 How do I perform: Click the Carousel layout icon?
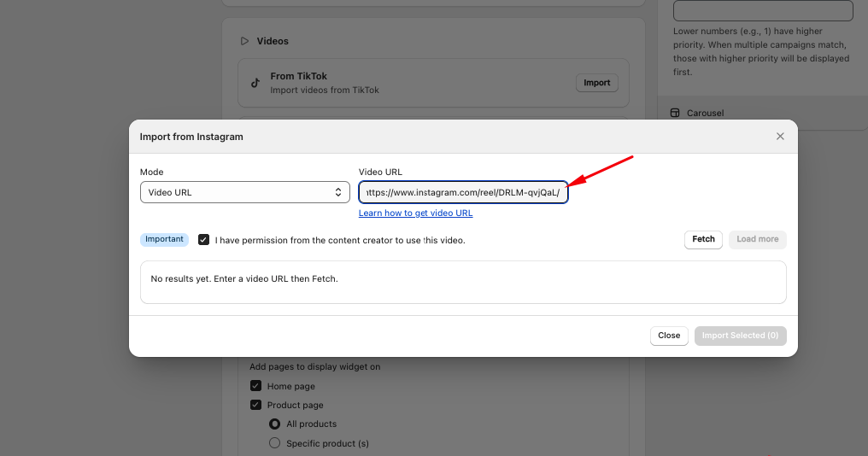tap(675, 113)
